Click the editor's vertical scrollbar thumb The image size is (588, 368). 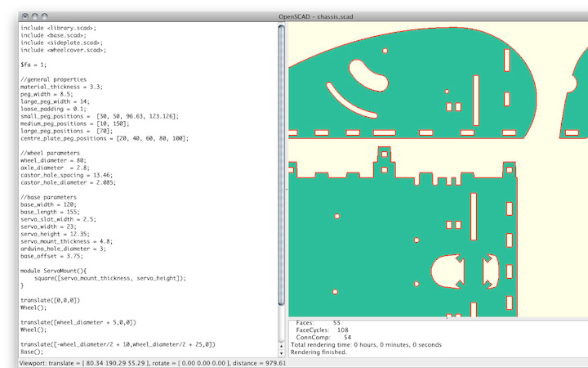pyautogui.click(x=282, y=164)
